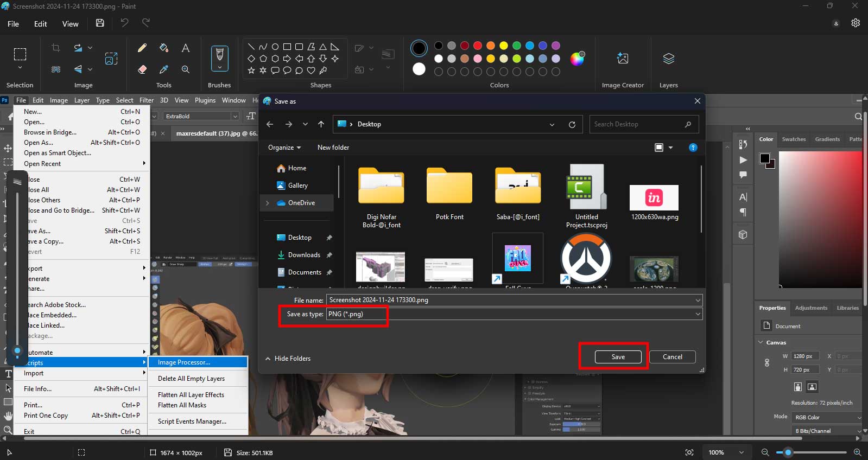This screenshot has height=460, width=868.
Task: Select Flatten All Layer Effects
Action: point(191,395)
